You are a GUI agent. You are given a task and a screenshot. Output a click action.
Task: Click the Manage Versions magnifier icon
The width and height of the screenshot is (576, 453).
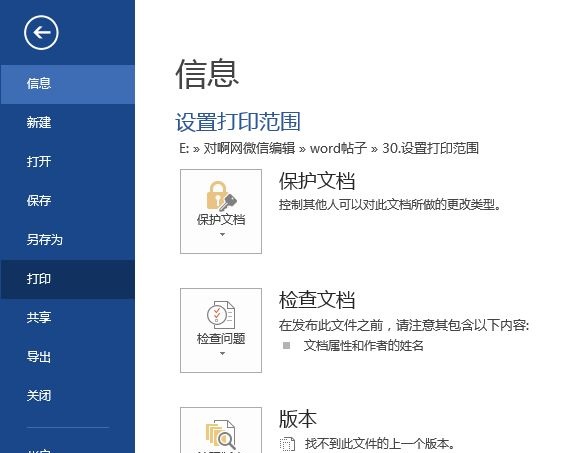220,436
